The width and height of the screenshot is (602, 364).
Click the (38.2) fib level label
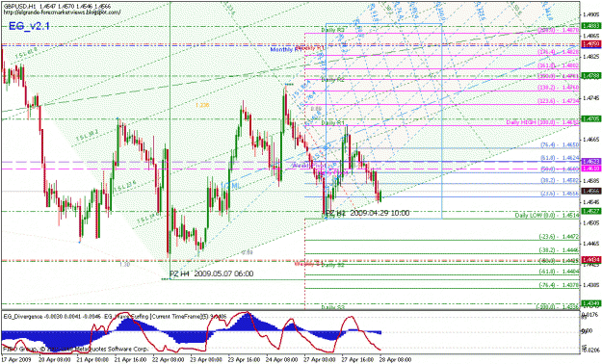(560, 180)
